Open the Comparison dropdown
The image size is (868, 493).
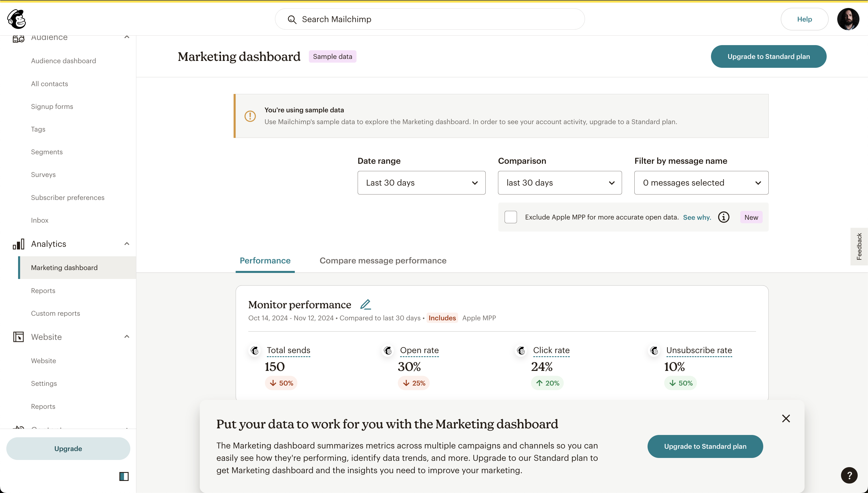pyautogui.click(x=559, y=183)
